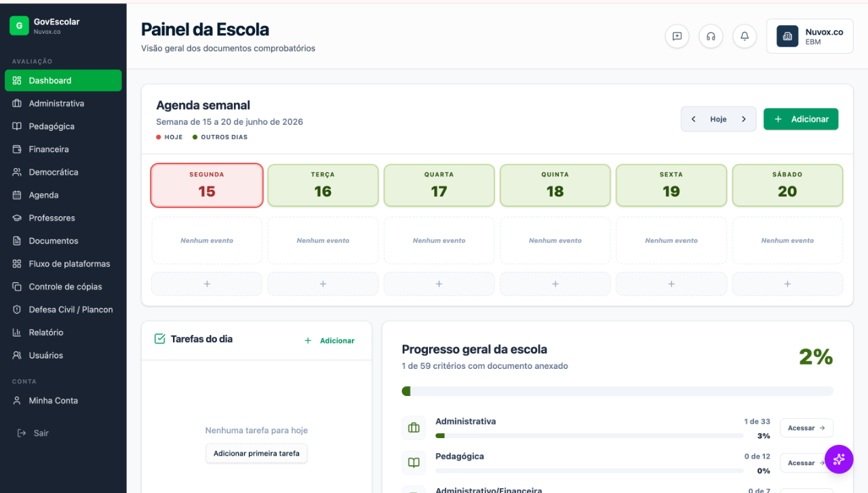
Task: Click the Administrativa 3% progress bar
Action: (x=589, y=435)
